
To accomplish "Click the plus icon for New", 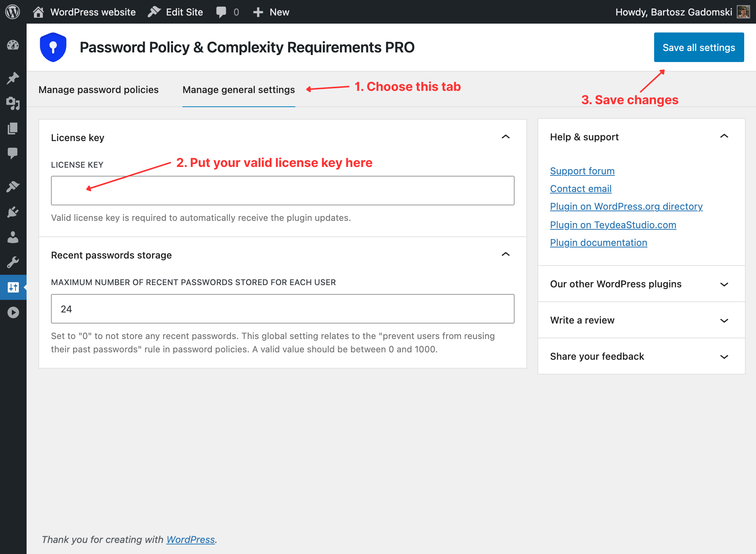I will [x=258, y=12].
